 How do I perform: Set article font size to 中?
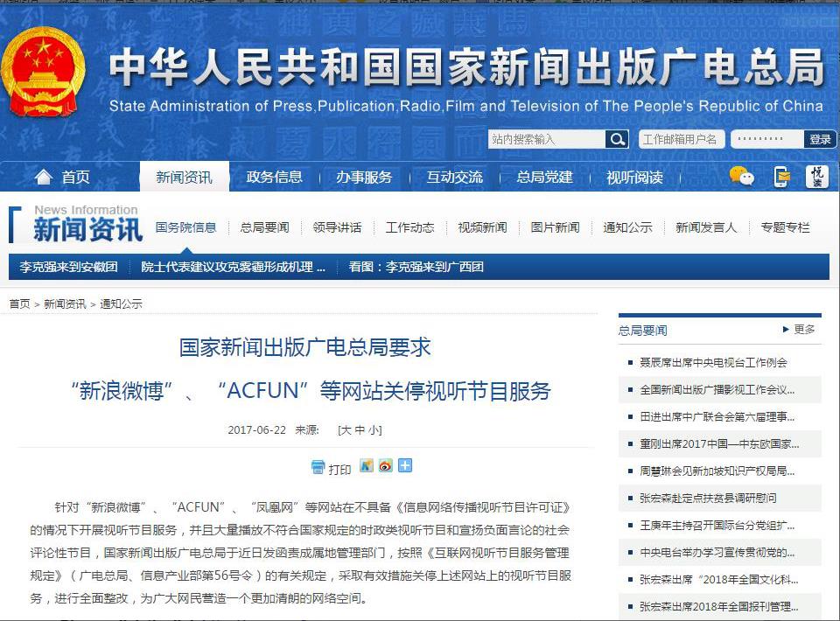pos(360,430)
